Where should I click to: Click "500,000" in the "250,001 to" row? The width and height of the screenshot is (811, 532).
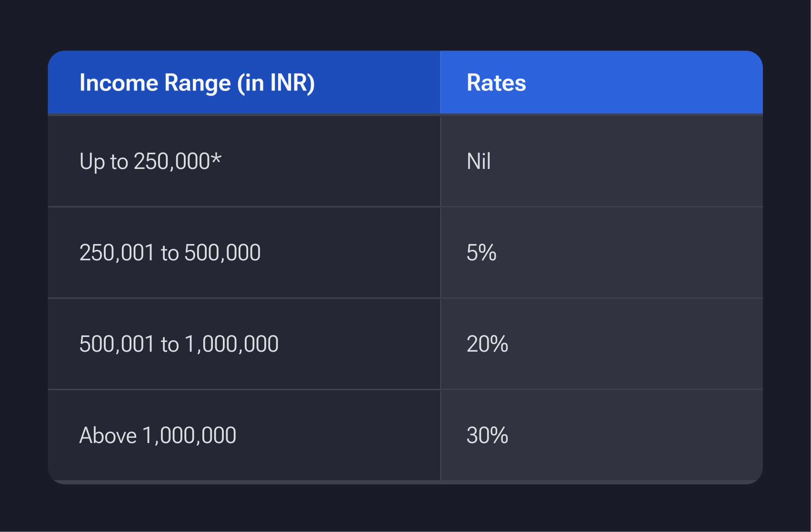(x=222, y=253)
